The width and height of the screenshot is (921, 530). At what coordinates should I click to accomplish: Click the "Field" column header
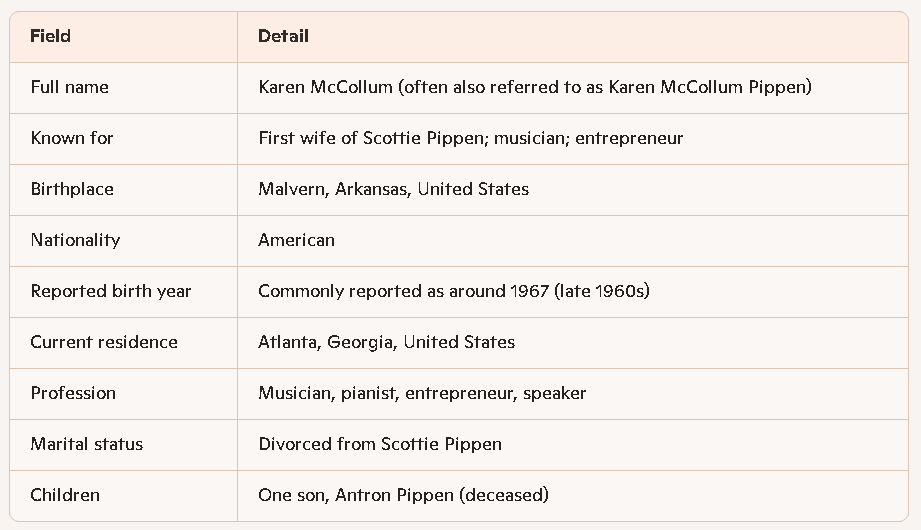click(51, 36)
